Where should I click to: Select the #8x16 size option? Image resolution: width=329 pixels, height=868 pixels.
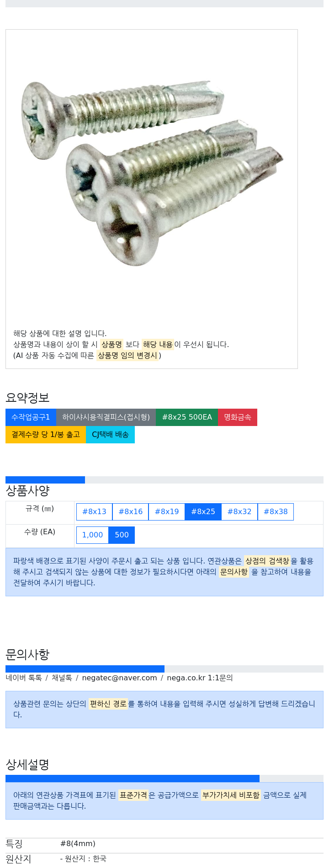[x=131, y=512]
